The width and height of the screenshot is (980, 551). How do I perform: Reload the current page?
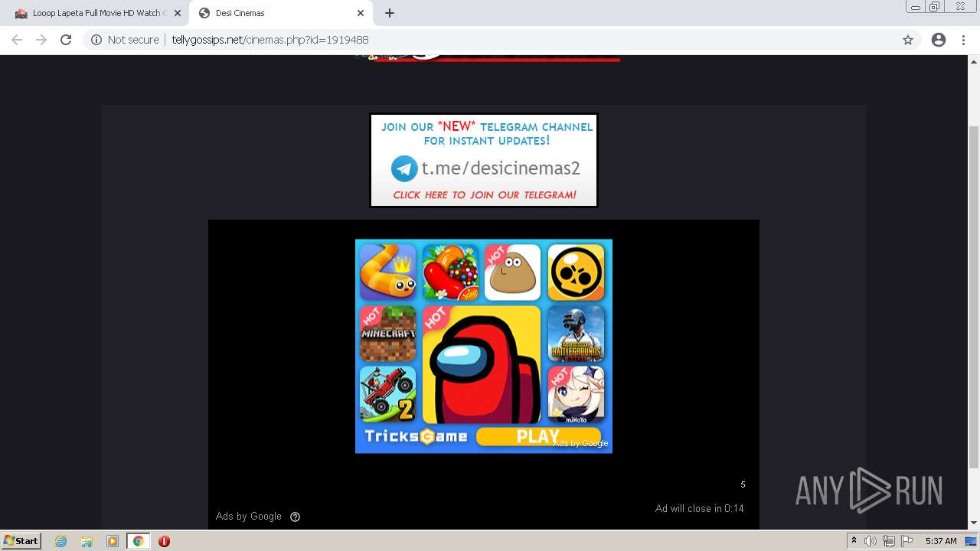[x=66, y=40]
